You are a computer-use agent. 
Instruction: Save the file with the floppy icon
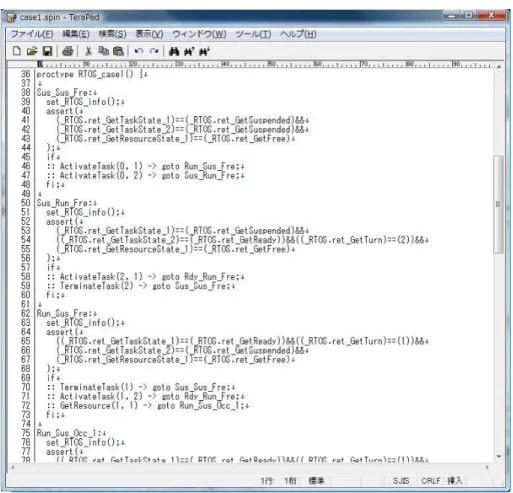point(48,51)
